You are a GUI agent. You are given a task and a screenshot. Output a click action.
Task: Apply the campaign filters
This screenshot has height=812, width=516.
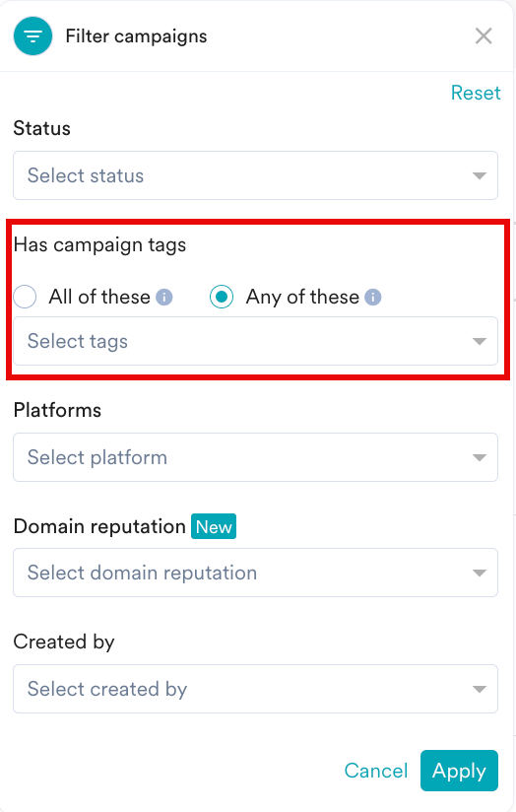[459, 771]
